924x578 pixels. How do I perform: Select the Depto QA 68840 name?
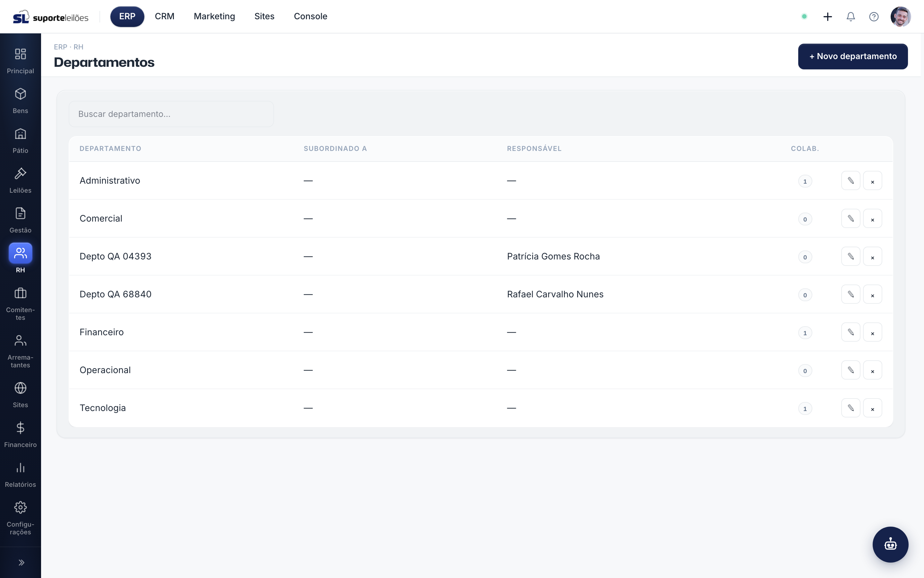point(115,294)
